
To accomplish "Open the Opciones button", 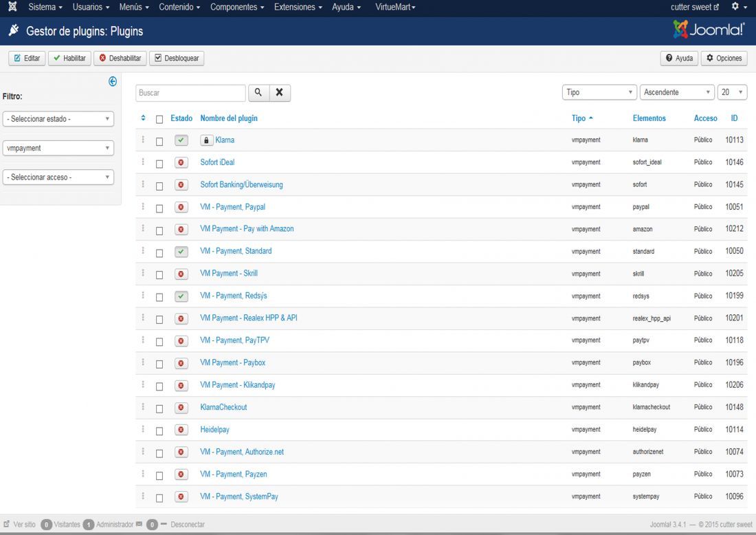I will point(724,58).
